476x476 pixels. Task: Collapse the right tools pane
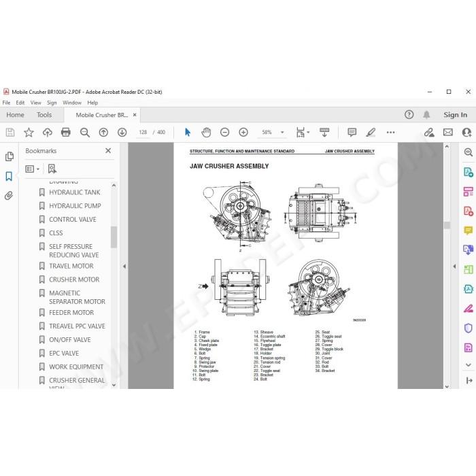point(469,380)
